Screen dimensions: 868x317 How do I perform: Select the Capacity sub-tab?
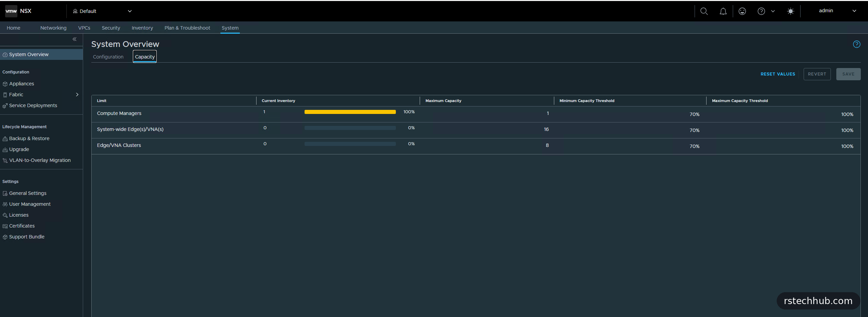[145, 57]
